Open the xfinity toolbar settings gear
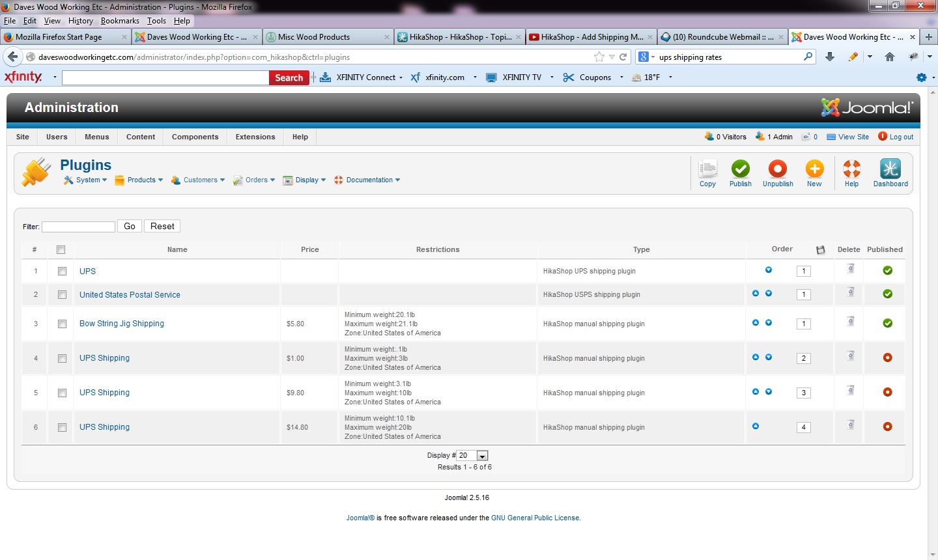 921,77
